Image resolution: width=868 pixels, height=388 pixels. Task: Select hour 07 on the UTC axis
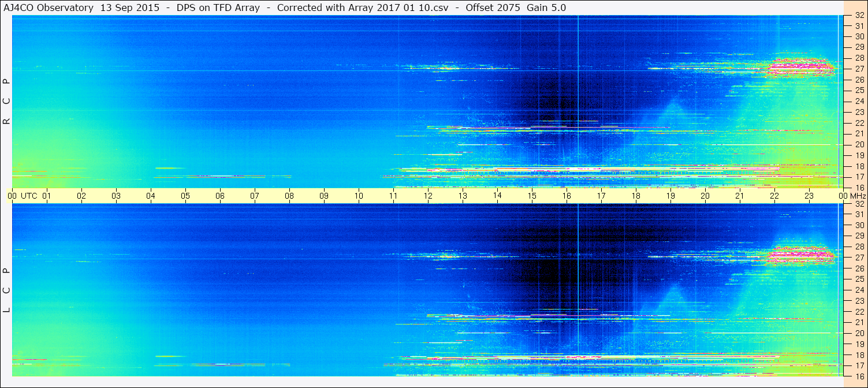(x=255, y=196)
